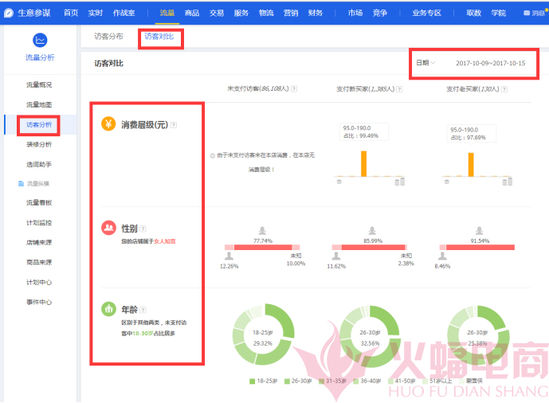Click the 77.74% gender bar for 未支付访客
The image size is (549, 403).
[x=263, y=247]
